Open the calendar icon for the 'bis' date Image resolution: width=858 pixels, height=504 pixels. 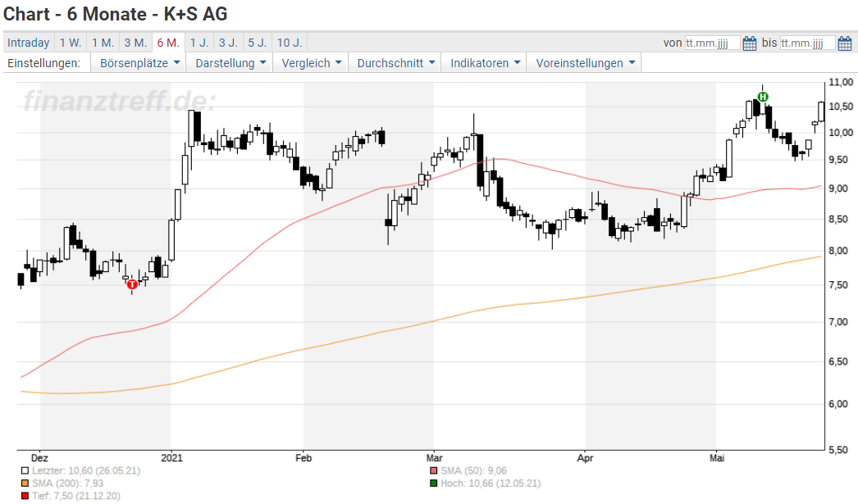[x=845, y=43]
